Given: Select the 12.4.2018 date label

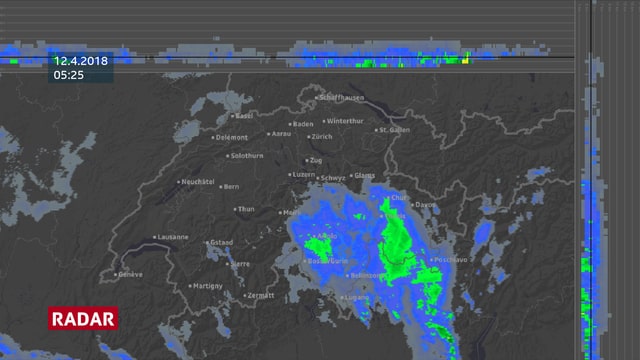Looking at the screenshot, I should coord(81,61).
